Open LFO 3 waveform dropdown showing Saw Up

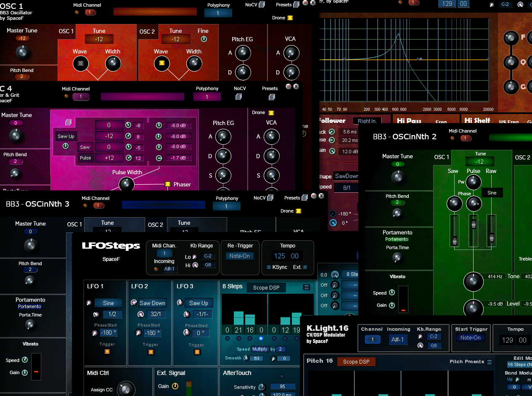tap(199, 303)
